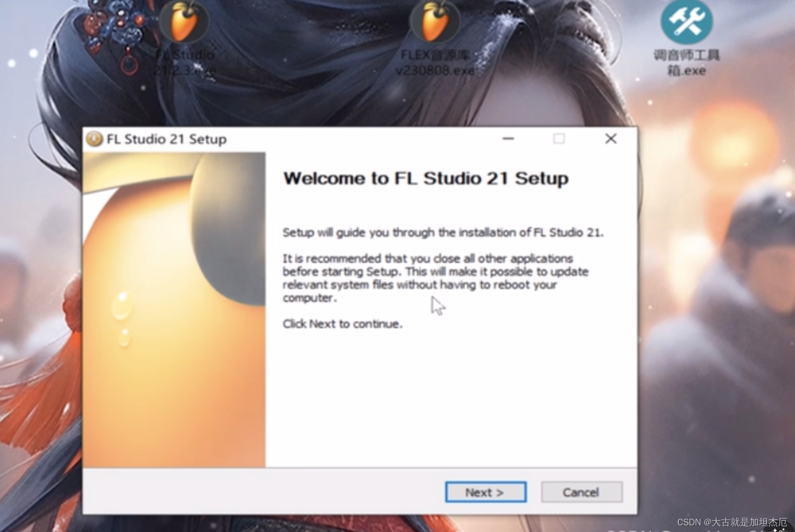This screenshot has width=795, height=532.
Task: Click the 'Welcome to FL Studio 21 Setup' heading
Action: (x=425, y=179)
